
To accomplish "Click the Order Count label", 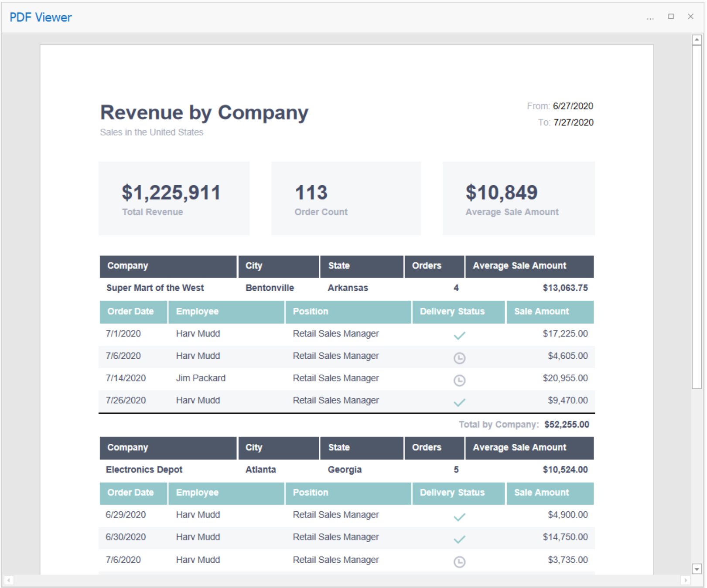I will (x=321, y=212).
